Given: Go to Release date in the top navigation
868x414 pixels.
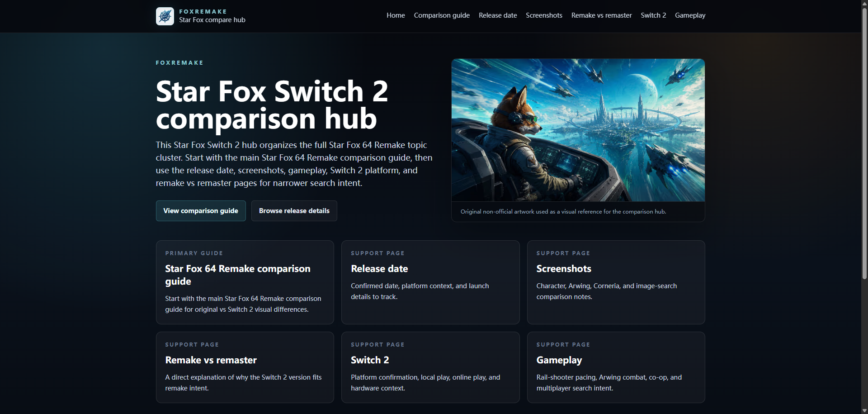Looking at the screenshot, I should [498, 15].
